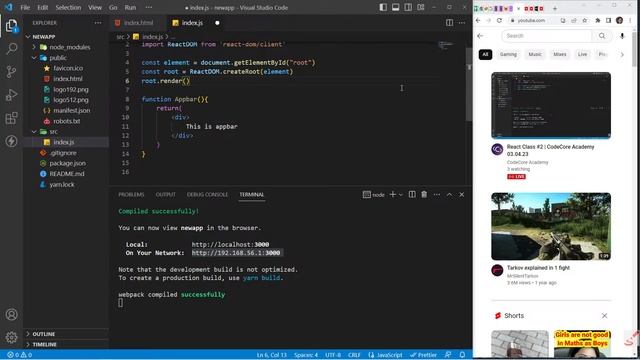Screen dimensions: 640x360
Task: Open the Source Control view
Action: point(11,72)
